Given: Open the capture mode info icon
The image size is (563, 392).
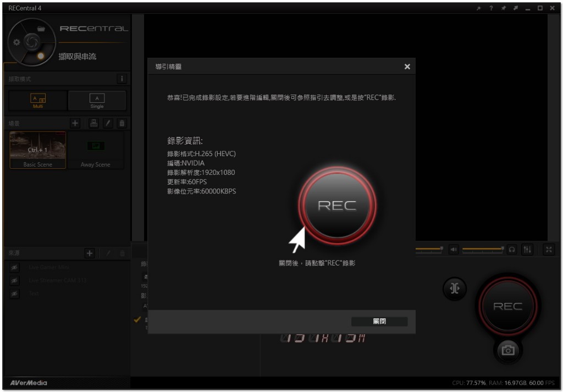Looking at the screenshot, I should pyautogui.click(x=122, y=79).
